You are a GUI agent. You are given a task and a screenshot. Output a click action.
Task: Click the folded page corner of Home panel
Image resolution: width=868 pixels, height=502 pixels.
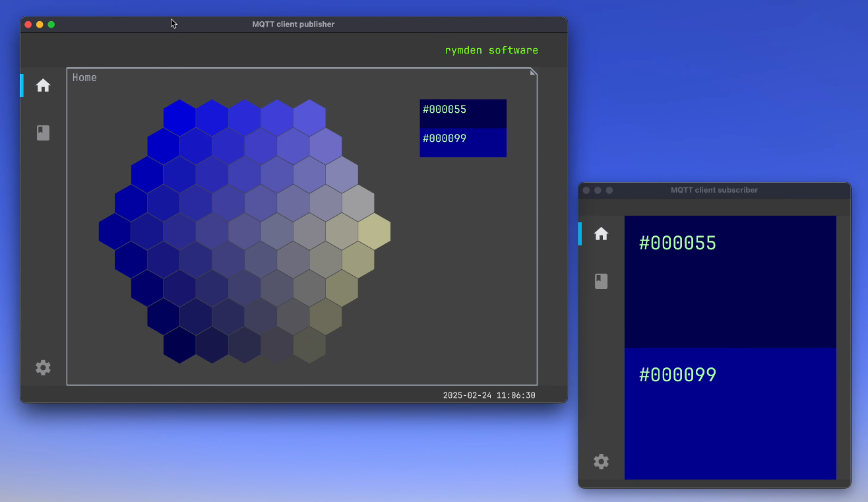pos(533,72)
